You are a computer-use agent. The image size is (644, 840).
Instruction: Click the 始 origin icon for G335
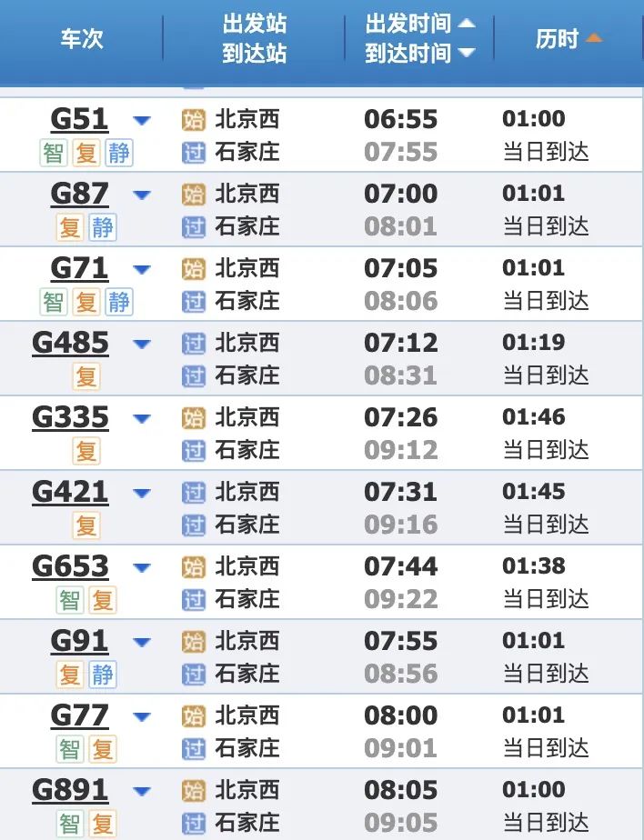(193, 418)
